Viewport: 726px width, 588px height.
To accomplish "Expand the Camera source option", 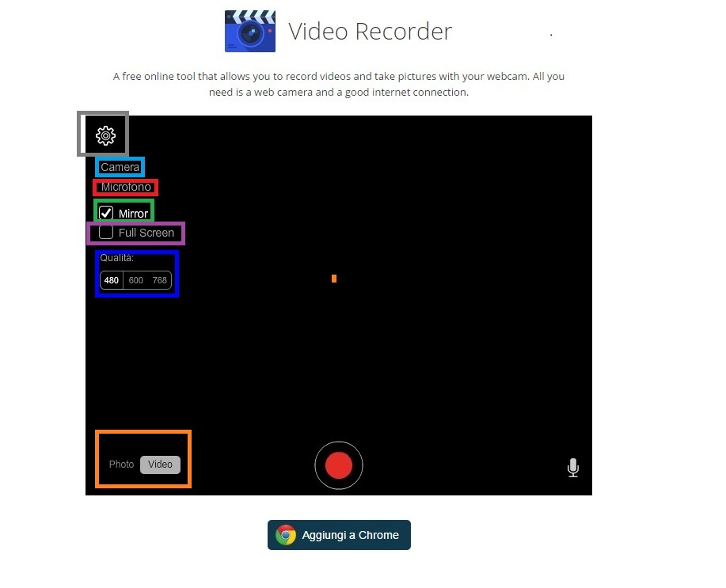I will click(x=120, y=167).
